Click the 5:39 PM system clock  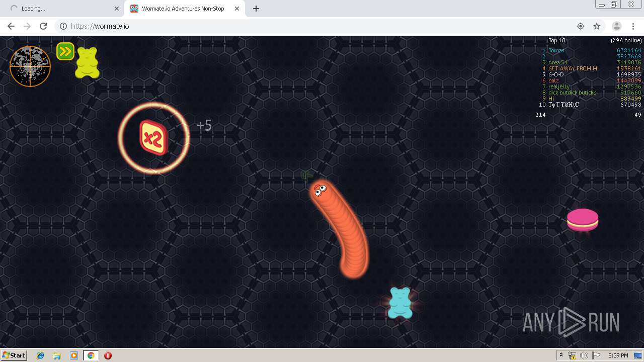coord(618,355)
